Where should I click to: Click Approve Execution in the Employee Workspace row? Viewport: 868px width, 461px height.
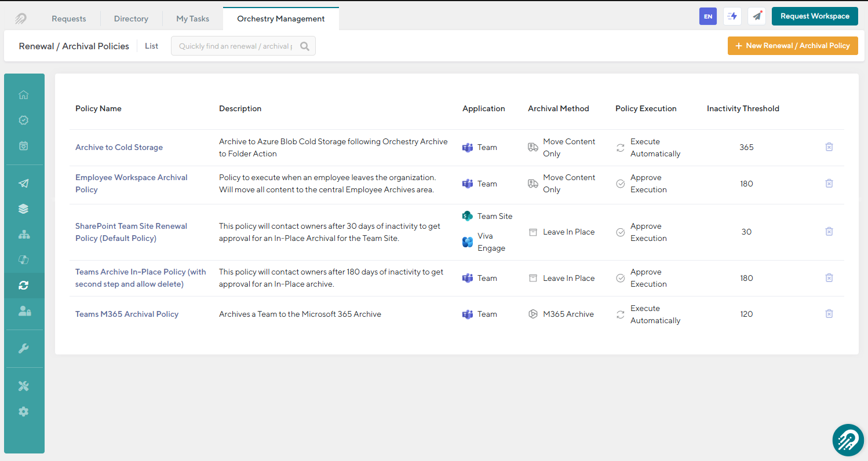648,184
